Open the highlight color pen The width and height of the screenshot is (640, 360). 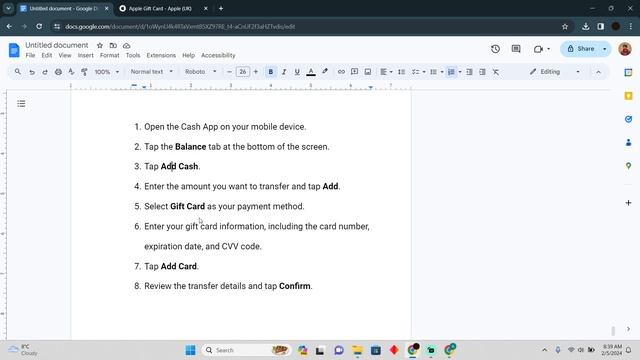click(x=325, y=72)
